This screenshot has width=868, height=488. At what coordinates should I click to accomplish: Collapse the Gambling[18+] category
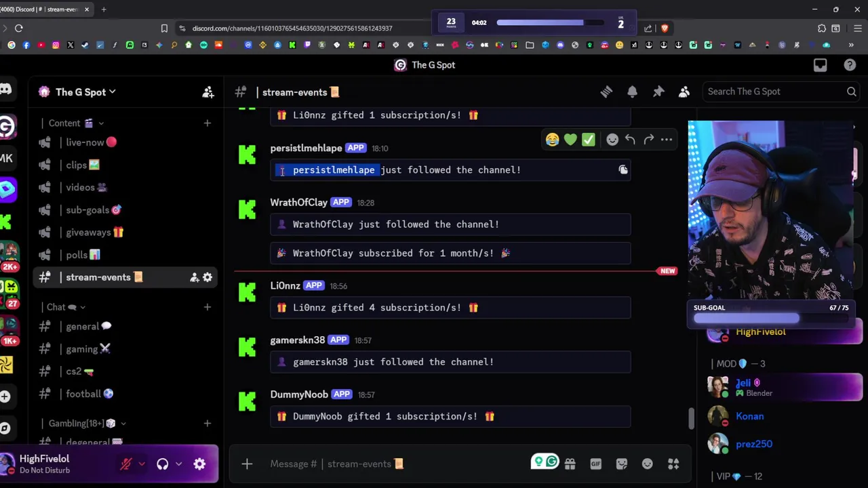point(87,424)
